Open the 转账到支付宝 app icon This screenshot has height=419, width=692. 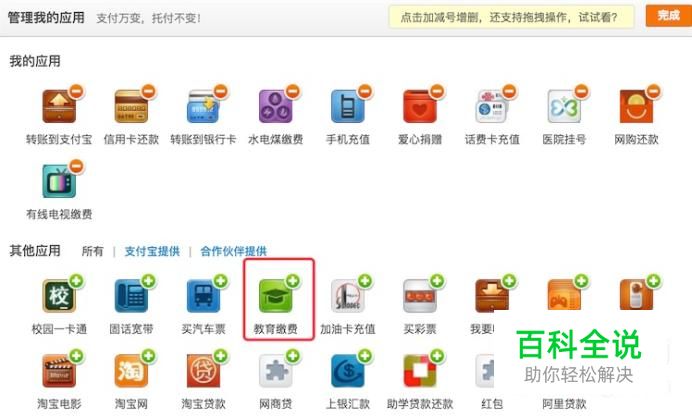(x=59, y=106)
